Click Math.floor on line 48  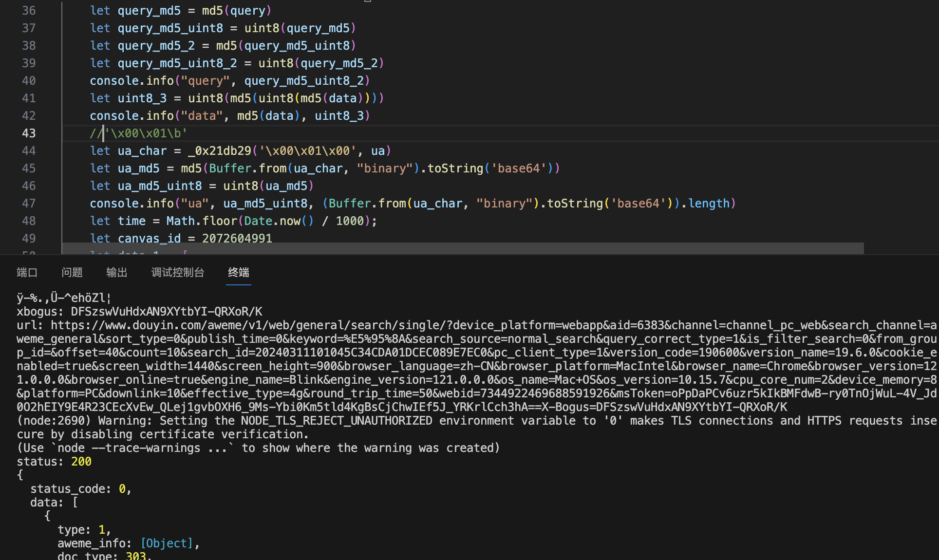pos(195,221)
